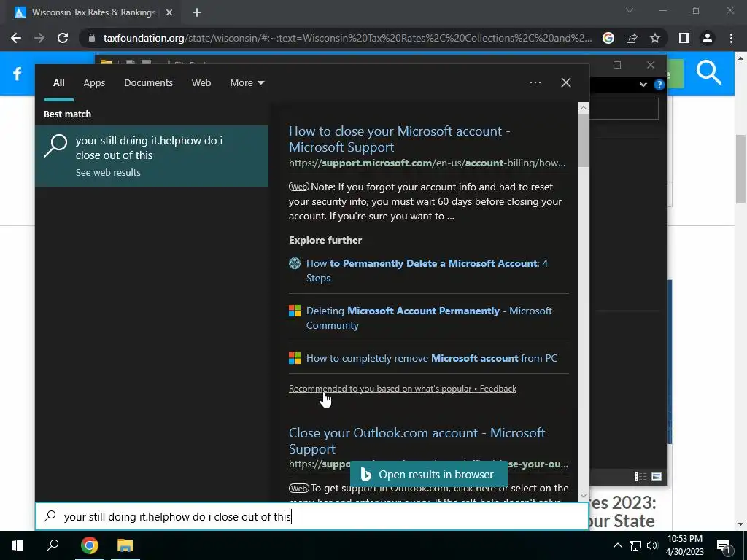Viewport: 747px width, 560px height.
Task: Open the notification center icon
Action: (724, 546)
